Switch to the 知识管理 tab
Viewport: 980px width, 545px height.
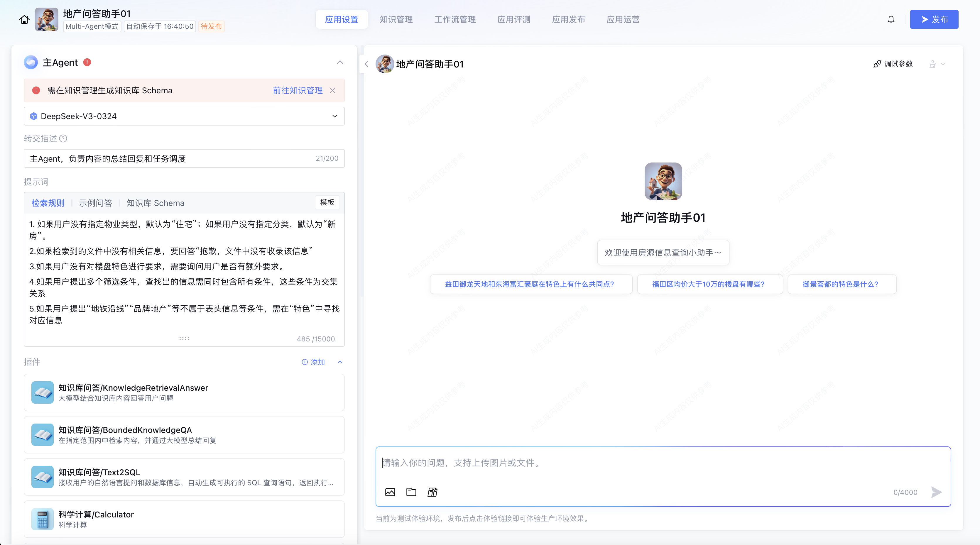[x=396, y=19]
